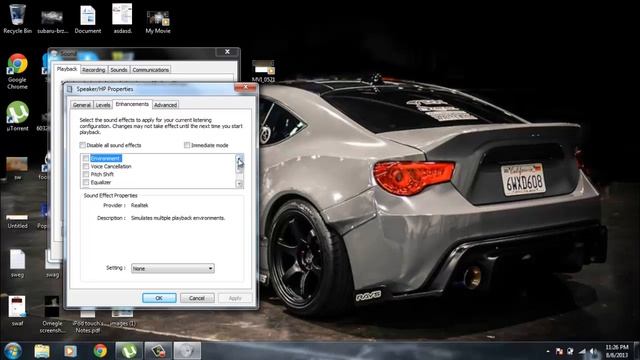Launch µTorrent from the desktop shortcut
The image size is (640, 360).
click(18, 116)
